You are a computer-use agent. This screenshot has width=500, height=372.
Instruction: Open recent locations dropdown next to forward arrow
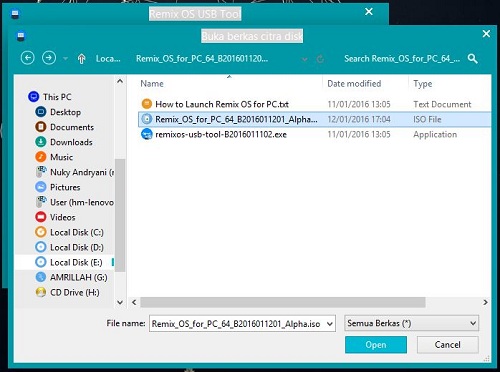click(66, 59)
